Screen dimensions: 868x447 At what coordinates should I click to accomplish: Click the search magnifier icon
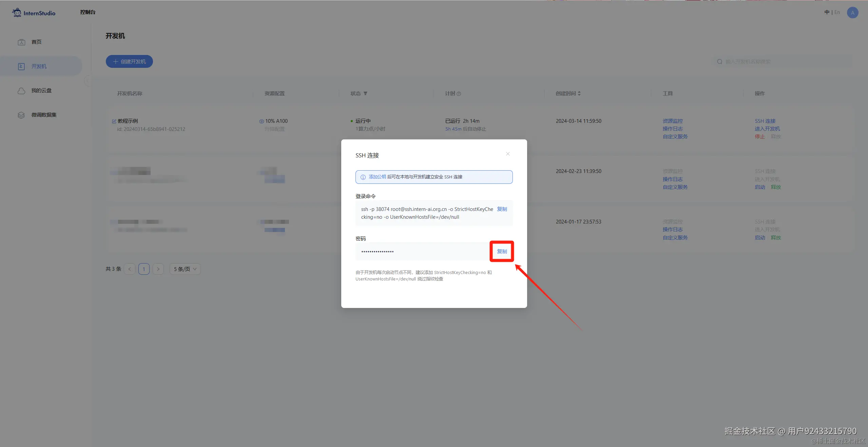coord(719,62)
